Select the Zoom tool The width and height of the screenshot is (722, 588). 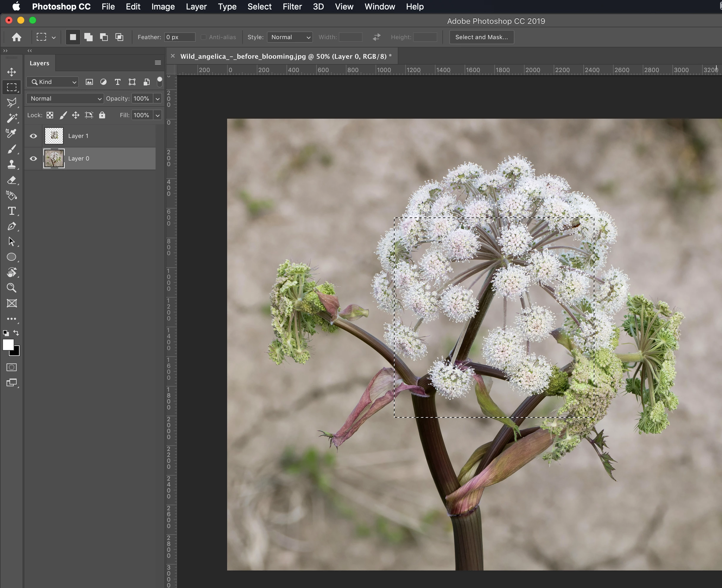12,288
